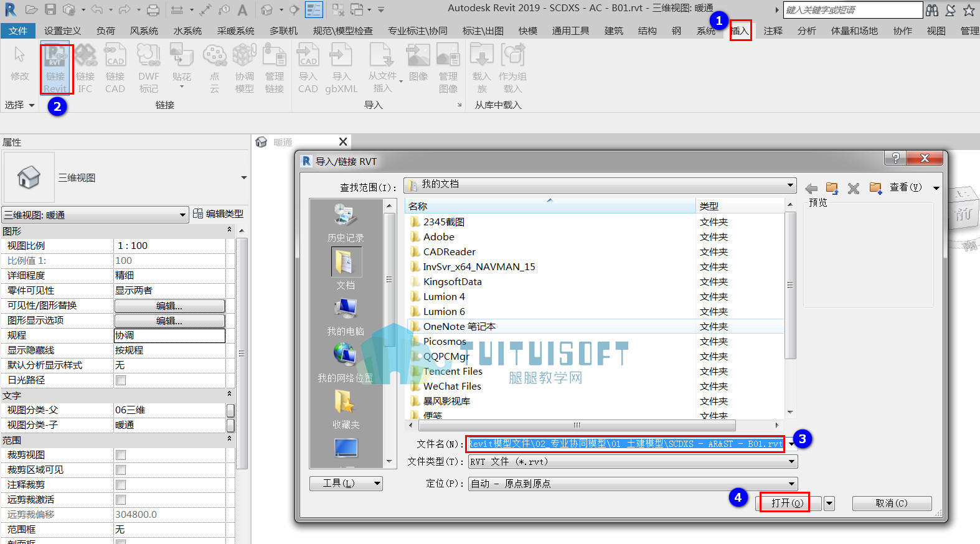Go to My Computer (我的电脑) in dialog sidebar

coord(346,316)
